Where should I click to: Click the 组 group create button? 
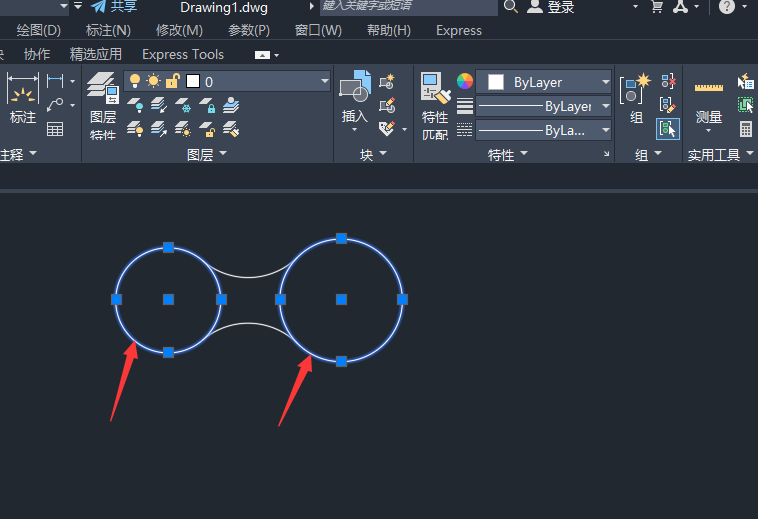click(636, 98)
